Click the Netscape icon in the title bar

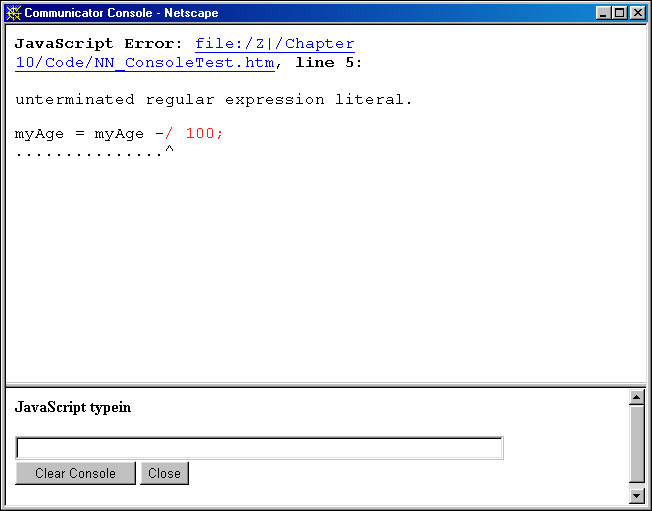click(x=13, y=13)
